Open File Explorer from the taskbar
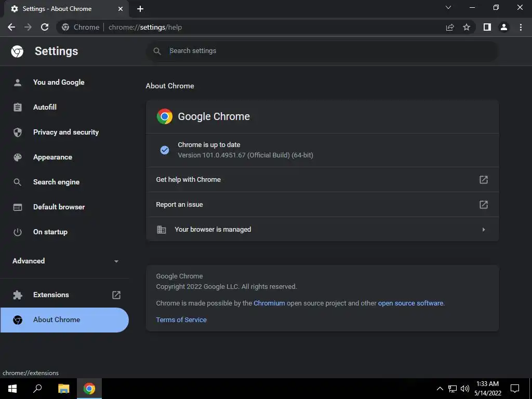This screenshot has height=399, width=532. (x=63, y=389)
